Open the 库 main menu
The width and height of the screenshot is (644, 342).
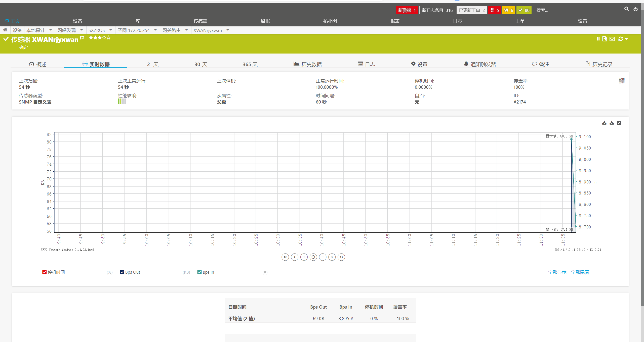pos(138,21)
